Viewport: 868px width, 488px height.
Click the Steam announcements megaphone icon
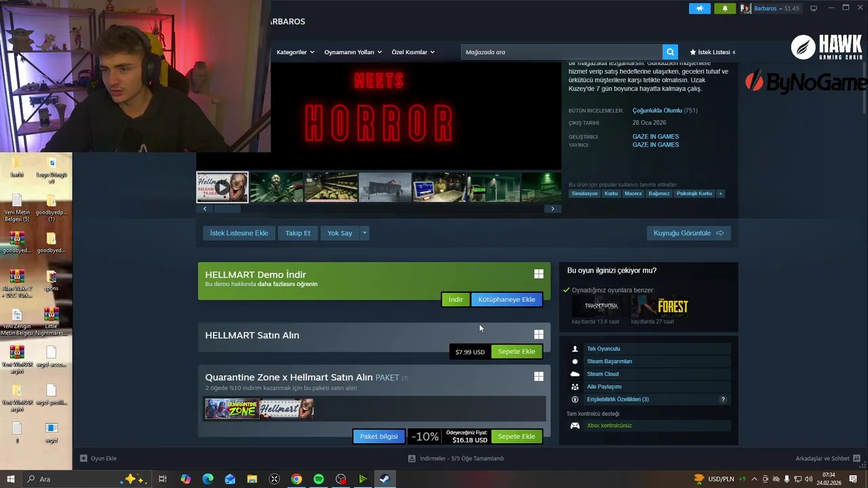[699, 8]
